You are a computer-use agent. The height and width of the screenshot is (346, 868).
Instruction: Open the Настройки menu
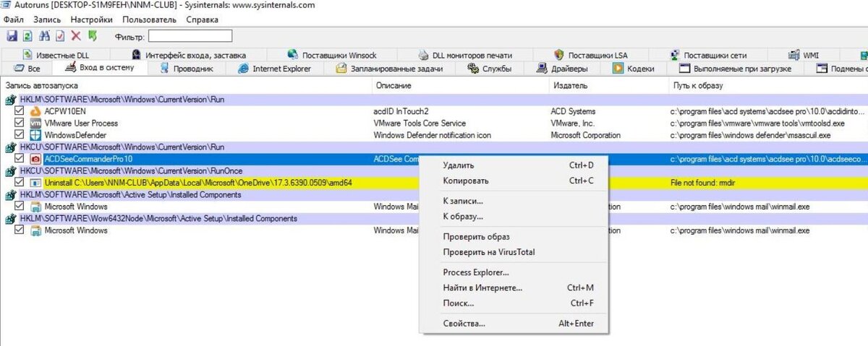[x=91, y=20]
